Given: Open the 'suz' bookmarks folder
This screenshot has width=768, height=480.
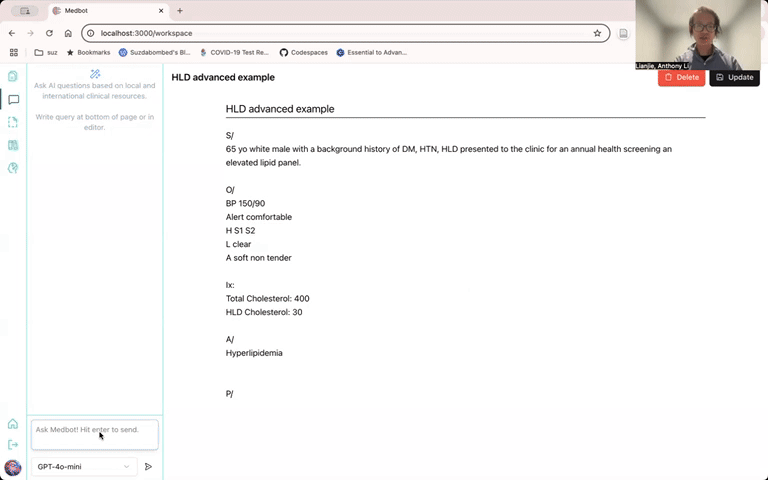Looking at the screenshot, I should pyautogui.click(x=45, y=52).
